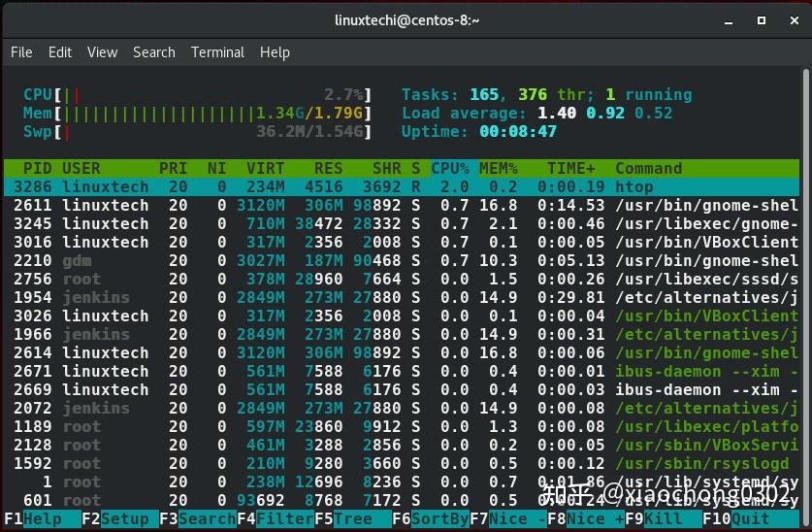The height and width of the screenshot is (532, 812).
Task: Maximize the terminal window
Action: (762, 20)
